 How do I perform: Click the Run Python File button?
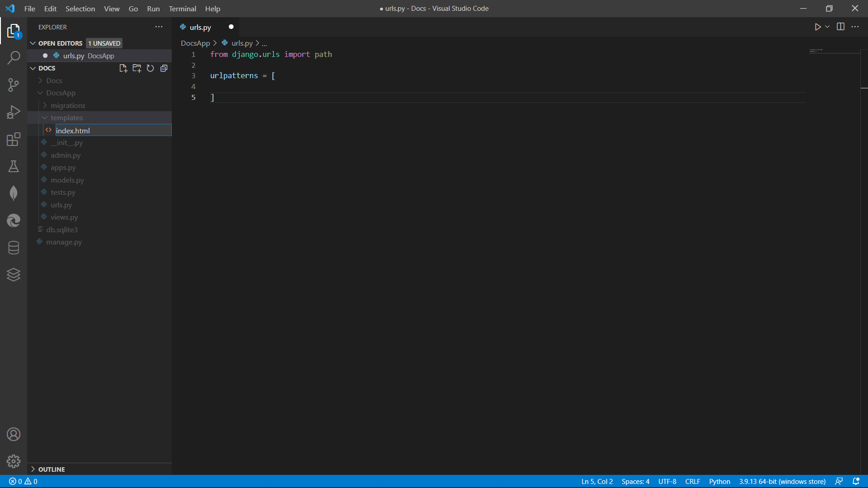[817, 27]
